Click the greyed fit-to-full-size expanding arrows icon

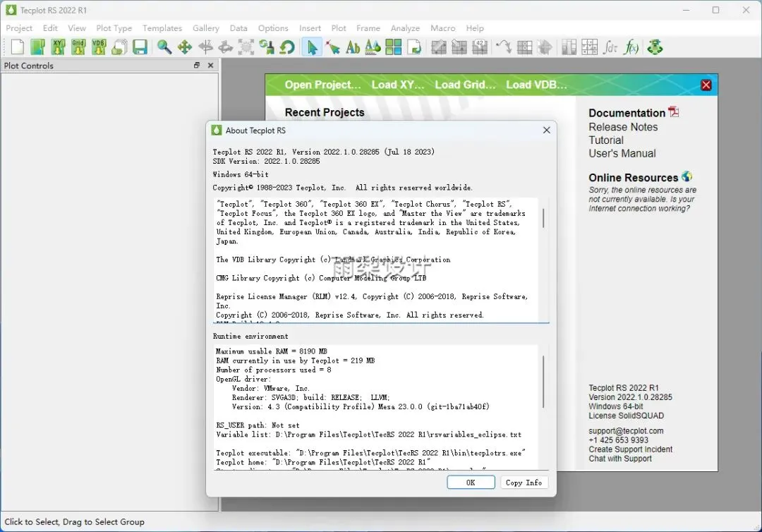[246, 47]
